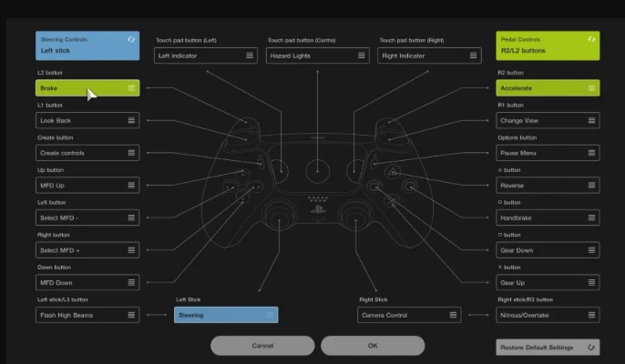Screen dimensions: 625x364
Task: Open the Create controls dropdown
Action: [87, 153]
